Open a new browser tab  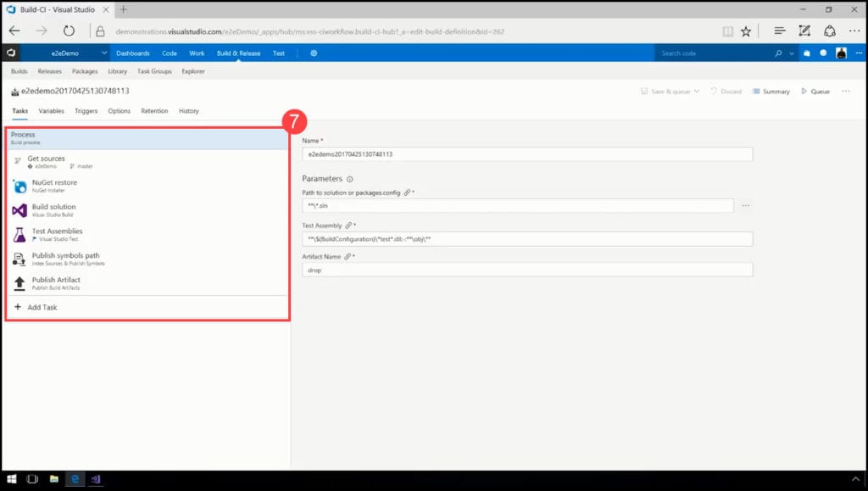(x=124, y=9)
